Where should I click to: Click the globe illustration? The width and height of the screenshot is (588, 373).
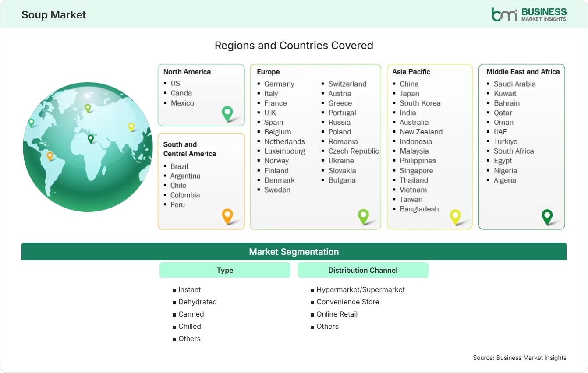click(x=88, y=147)
